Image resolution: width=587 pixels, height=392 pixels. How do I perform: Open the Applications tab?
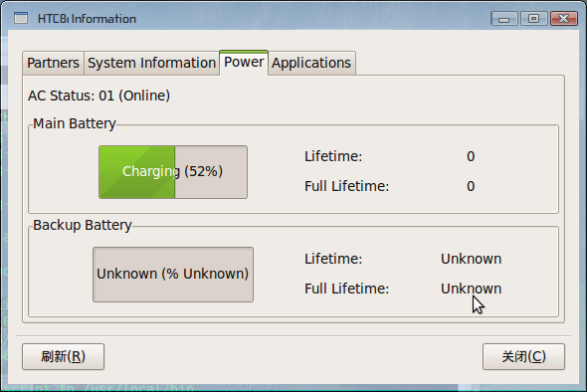pyautogui.click(x=311, y=63)
